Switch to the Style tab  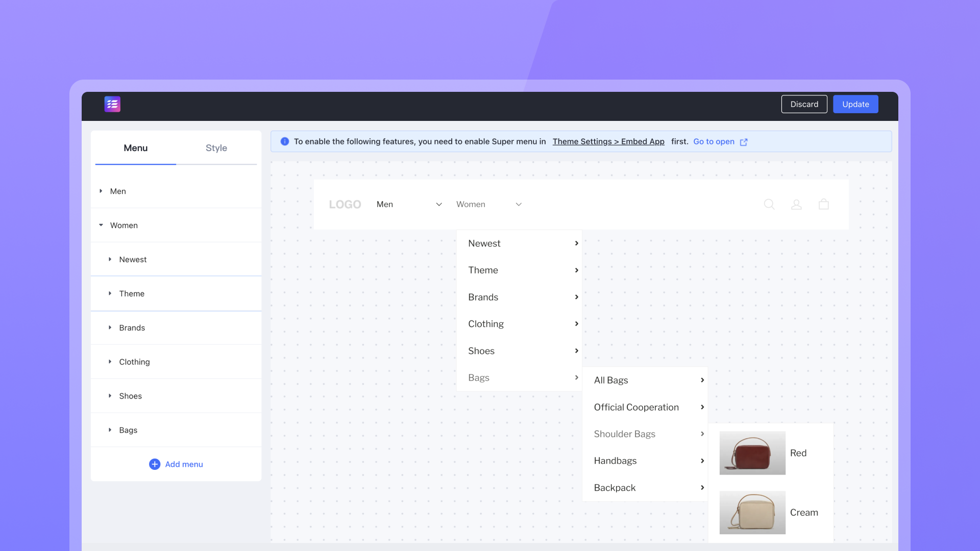point(216,148)
